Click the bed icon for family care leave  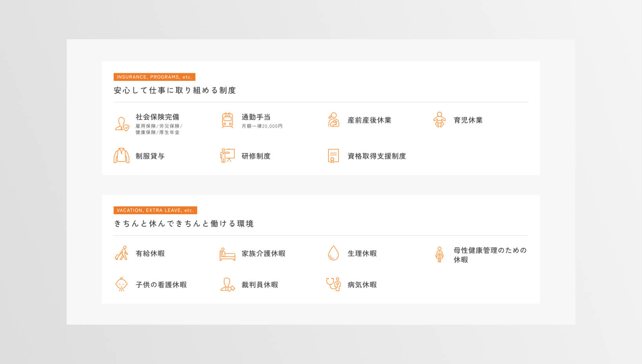[x=227, y=254]
